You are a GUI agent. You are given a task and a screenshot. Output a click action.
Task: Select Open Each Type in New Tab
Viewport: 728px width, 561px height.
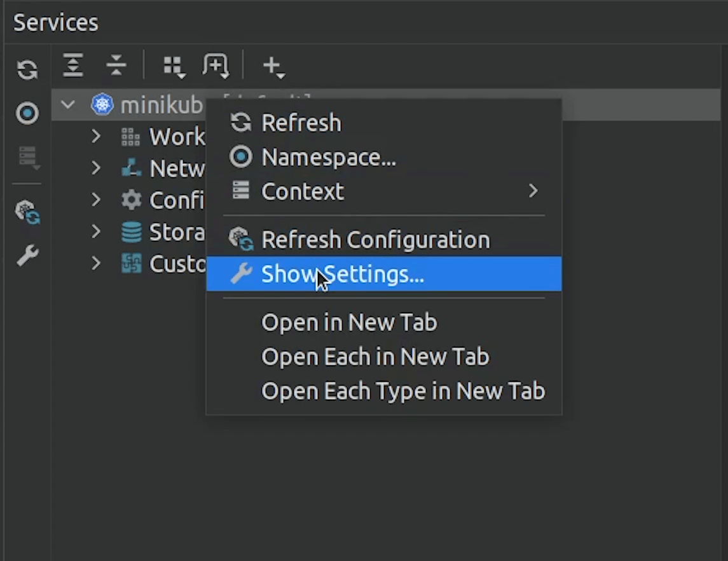(x=403, y=391)
